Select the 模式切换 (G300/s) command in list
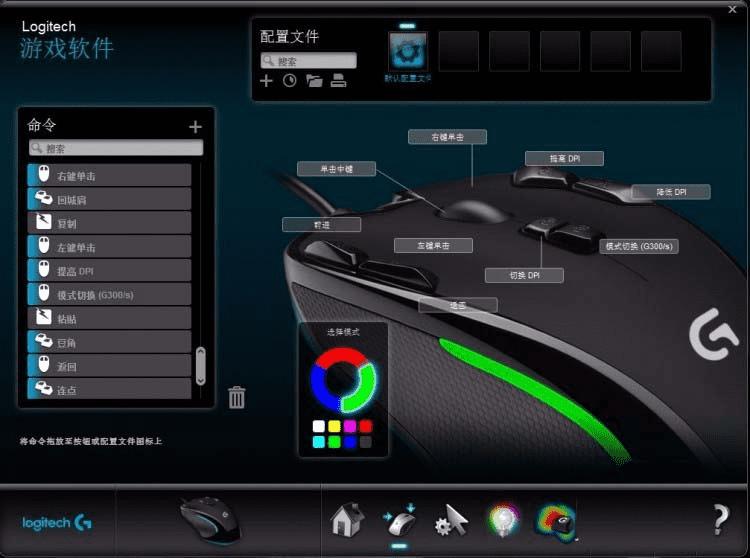Screen dimensions: 750x558 (110, 294)
